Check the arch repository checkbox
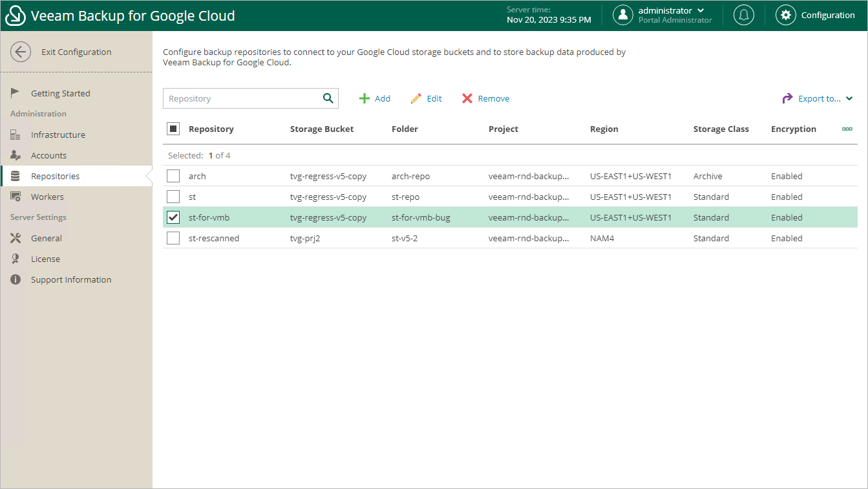Screen dimensions: 868x489 (x=173, y=176)
